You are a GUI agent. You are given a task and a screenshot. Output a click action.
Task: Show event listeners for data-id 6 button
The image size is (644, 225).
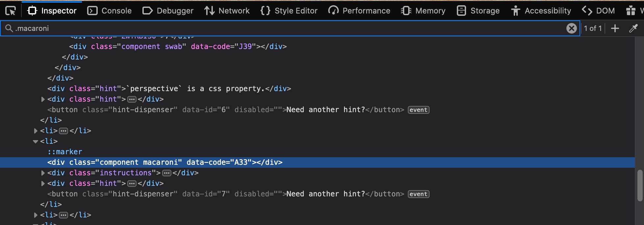(418, 110)
